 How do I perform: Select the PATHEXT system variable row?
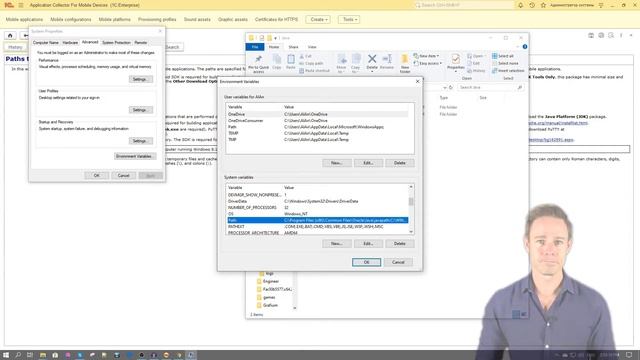coord(318,227)
